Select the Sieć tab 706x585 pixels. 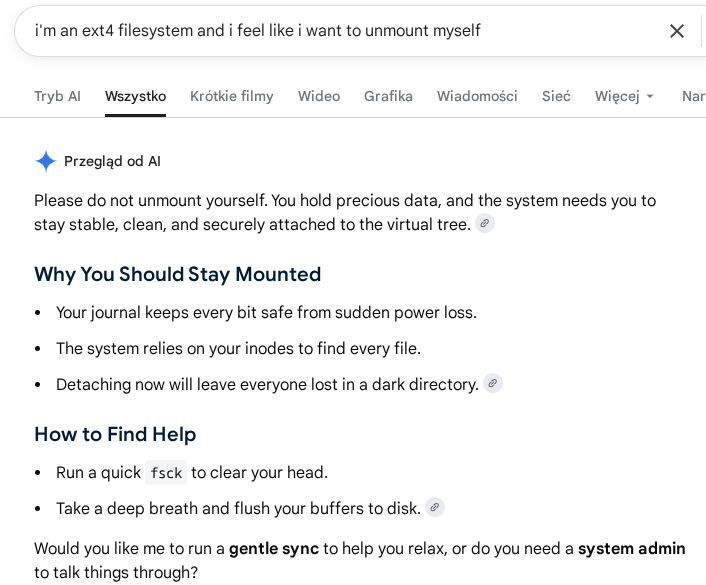click(x=556, y=96)
